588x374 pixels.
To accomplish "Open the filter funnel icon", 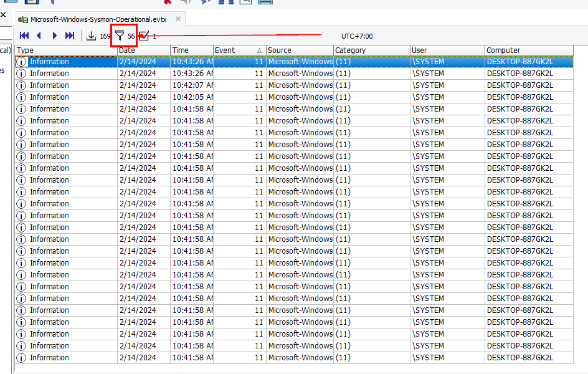I will [x=119, y=36].
